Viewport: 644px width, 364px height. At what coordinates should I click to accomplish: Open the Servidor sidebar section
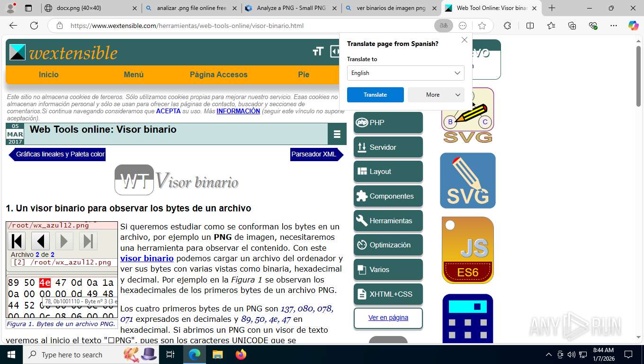(388, 147)
